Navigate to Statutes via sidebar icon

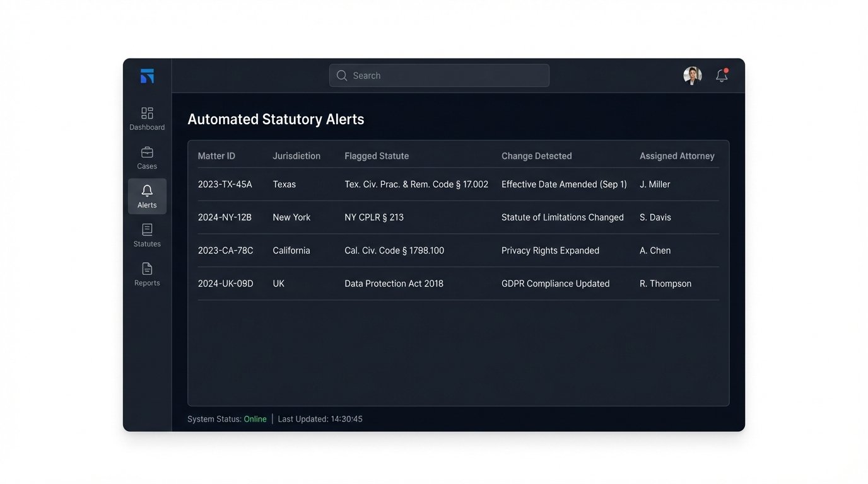pyautogui.click(x=146, y=236)
